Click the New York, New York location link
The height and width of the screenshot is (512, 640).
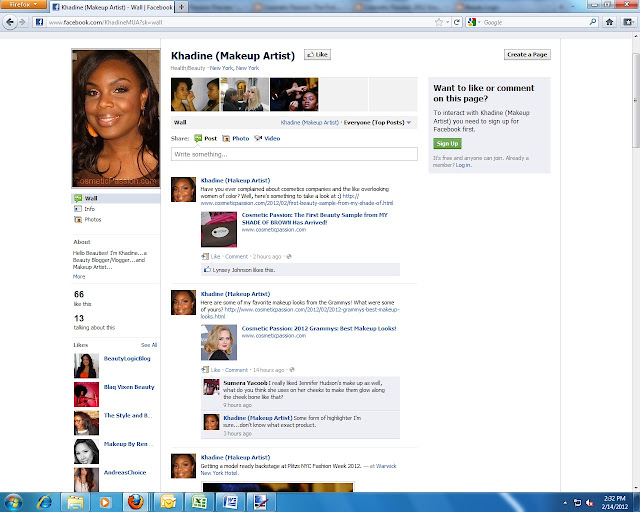point(234,68)
